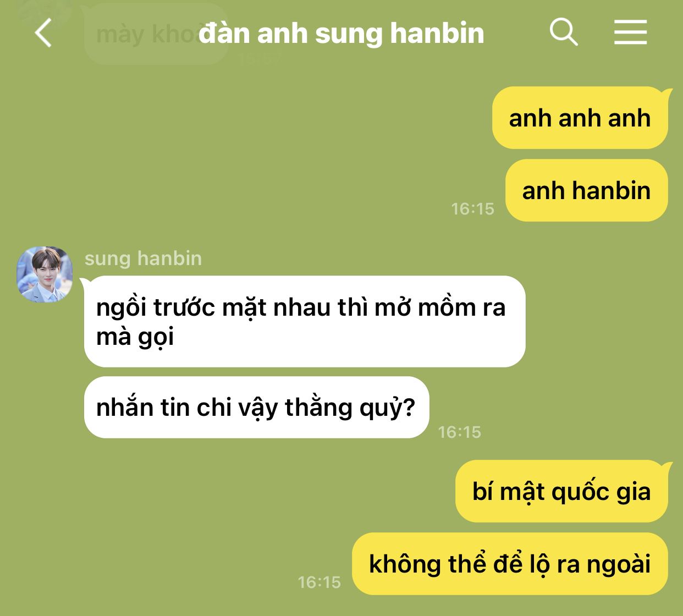Tap the faded timestamp beneath the chat title
Image resolution: width=683 pixels, height=616 pixels.
pos(260,59)
